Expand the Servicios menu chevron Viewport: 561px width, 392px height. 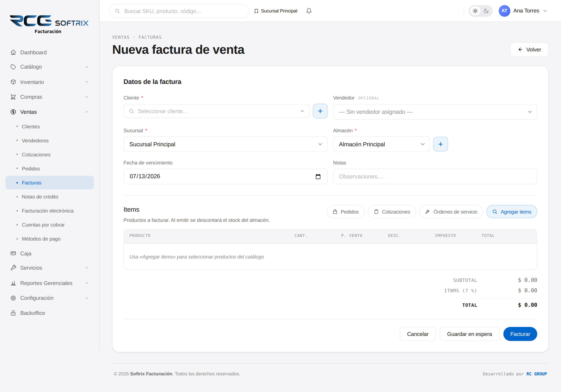click(87, 268)
